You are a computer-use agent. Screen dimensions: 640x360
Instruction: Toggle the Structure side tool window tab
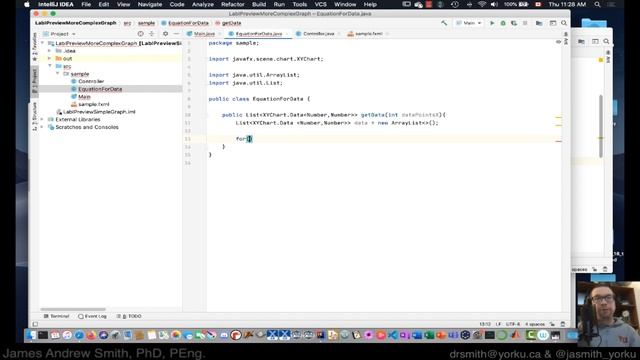[35, 116]
